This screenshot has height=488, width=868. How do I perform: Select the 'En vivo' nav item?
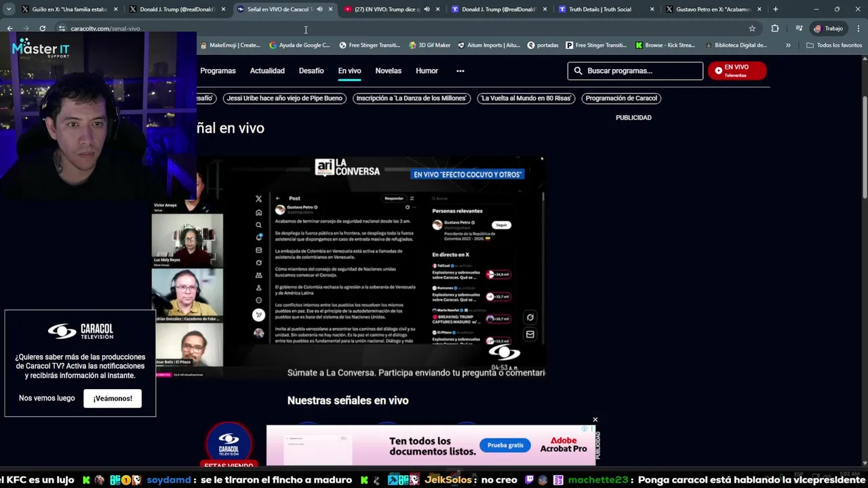coord(349,70)
